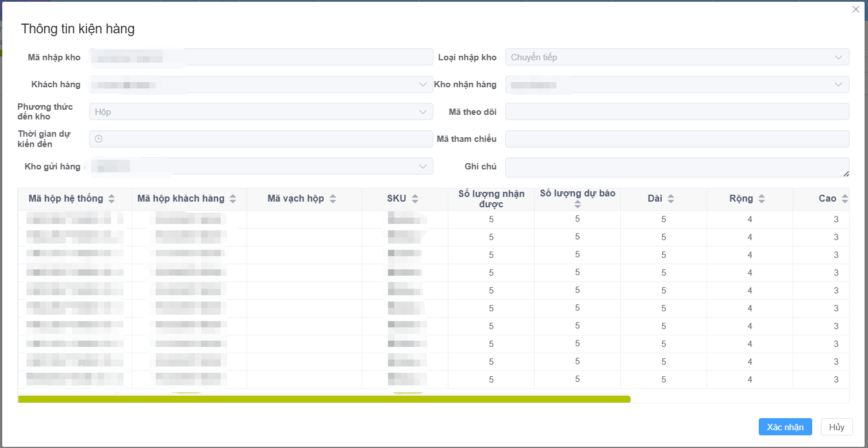This screenshot has height=448, width=868.
Task: Click the Xác nhận button
Action: click(785, 427)
